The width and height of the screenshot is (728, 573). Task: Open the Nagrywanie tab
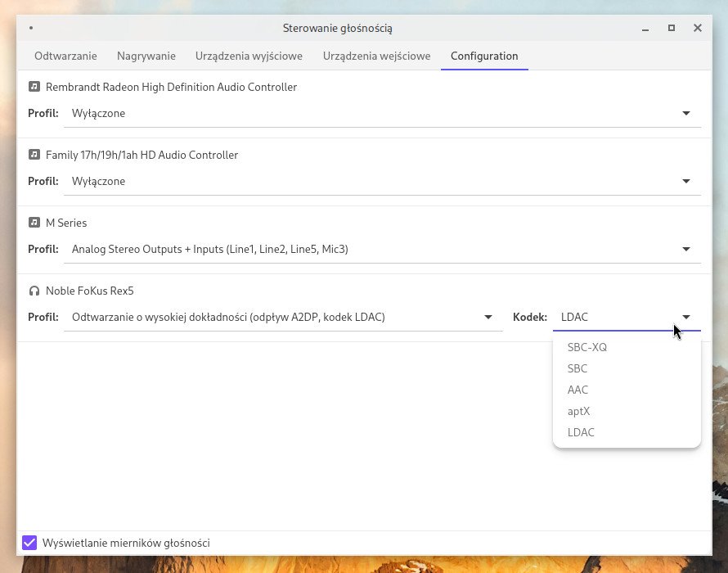pos(146,56)
